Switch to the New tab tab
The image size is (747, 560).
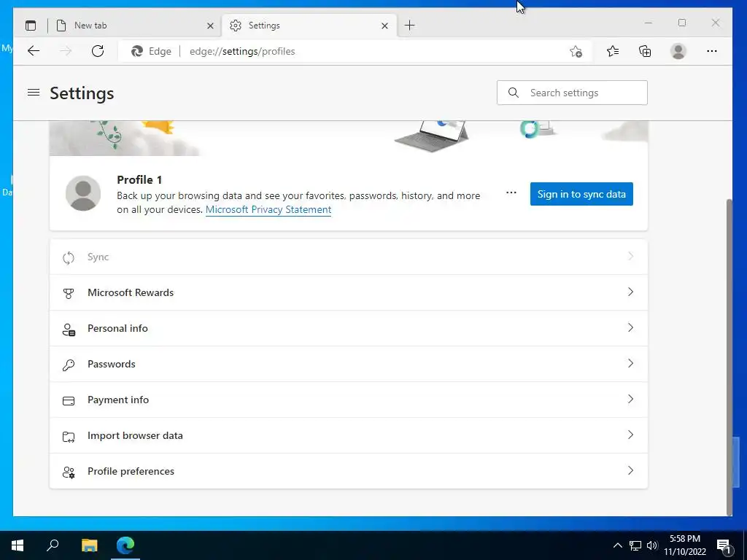pos(134,26)
